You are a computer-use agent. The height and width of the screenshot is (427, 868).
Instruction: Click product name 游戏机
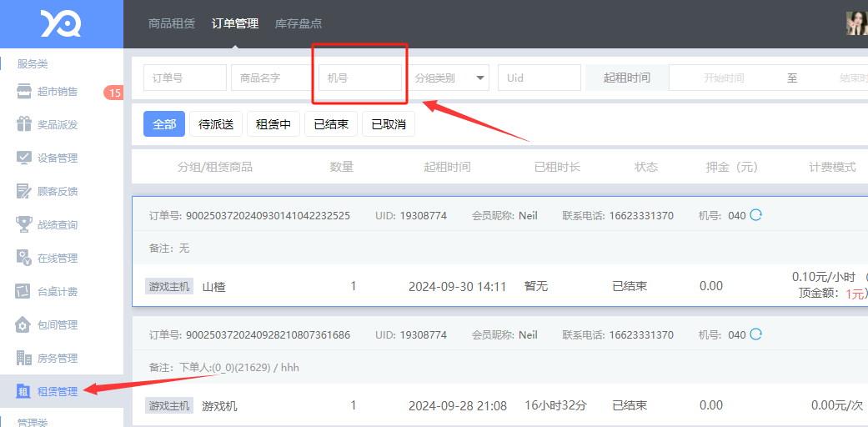(220, 406)
